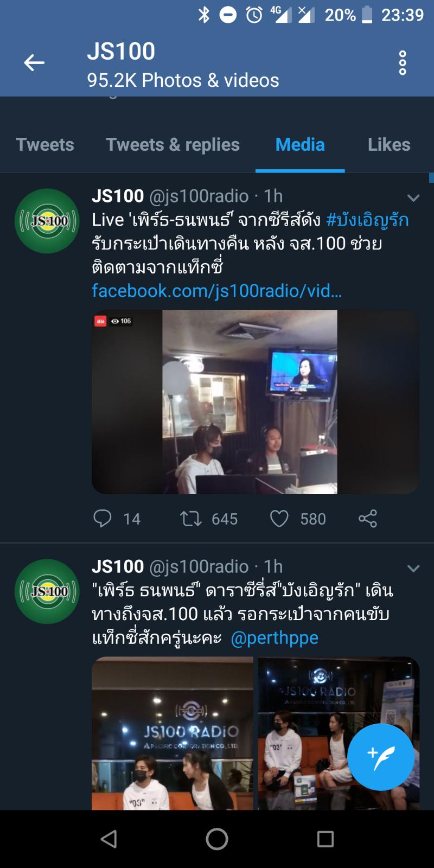Image resolution: width=434 pixels, height=868 pixels.
Task: Open the @perthppe mention
Action: [x=275, y=638]
